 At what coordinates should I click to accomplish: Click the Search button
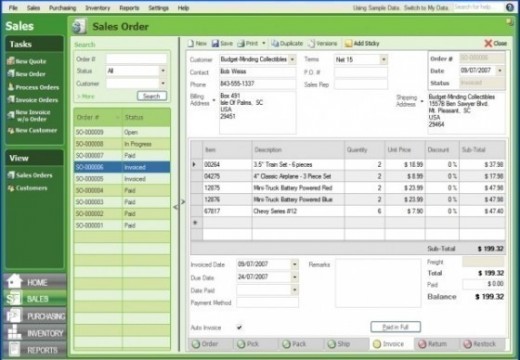tap(152, 96)
